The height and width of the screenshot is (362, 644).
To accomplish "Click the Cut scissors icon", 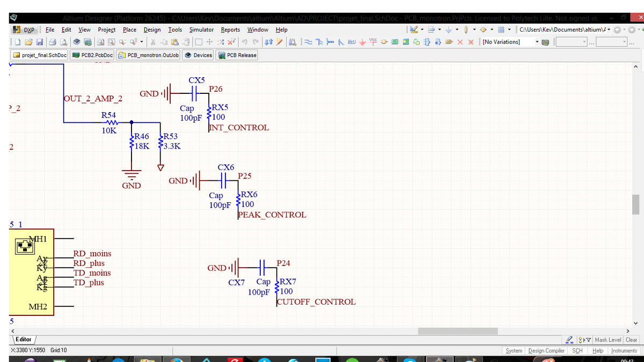I will [153, 42].
